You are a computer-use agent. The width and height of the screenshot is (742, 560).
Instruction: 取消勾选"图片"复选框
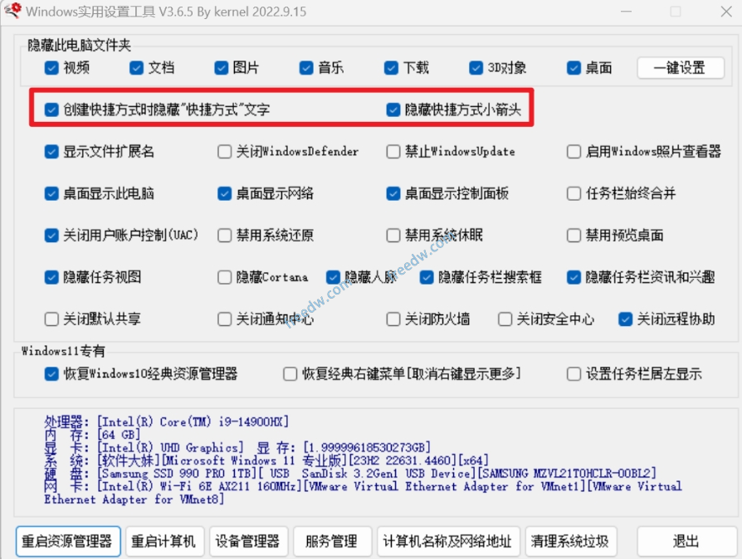(x=222, y=69)
